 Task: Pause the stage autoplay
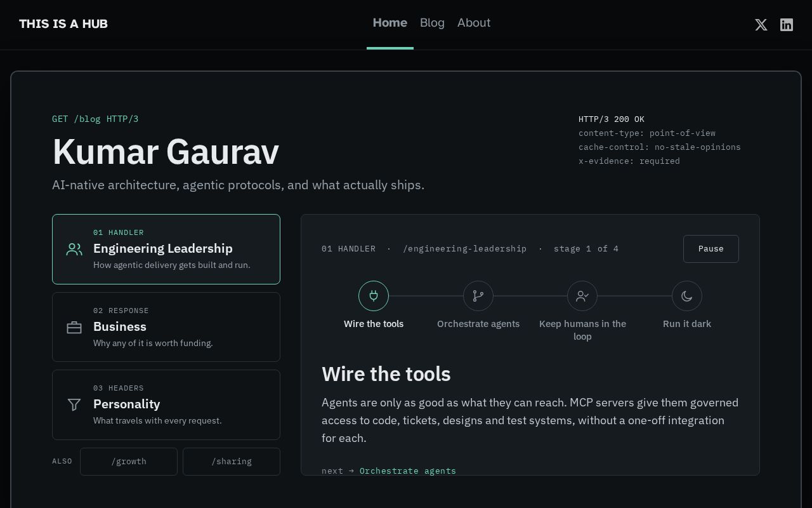pyautogui.click(x=711, y=249)
